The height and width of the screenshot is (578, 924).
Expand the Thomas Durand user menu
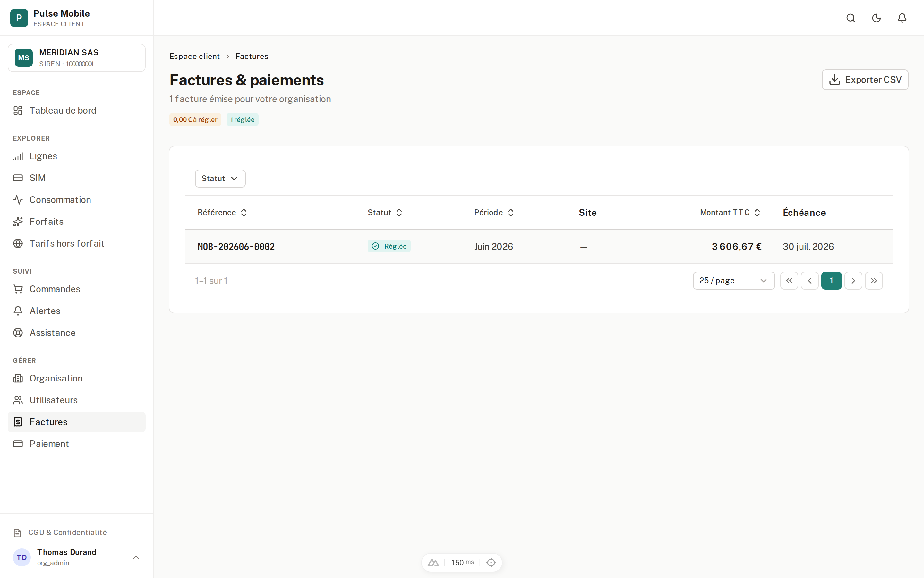pos(77,557)
